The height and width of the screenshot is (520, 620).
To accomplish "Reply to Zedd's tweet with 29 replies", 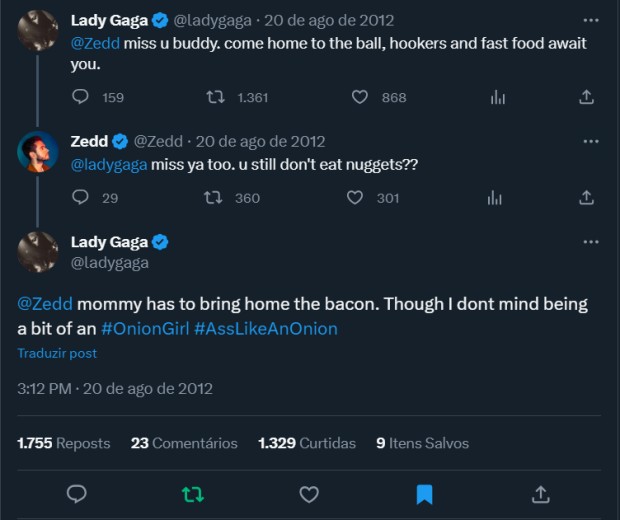I will click(82, 198).
